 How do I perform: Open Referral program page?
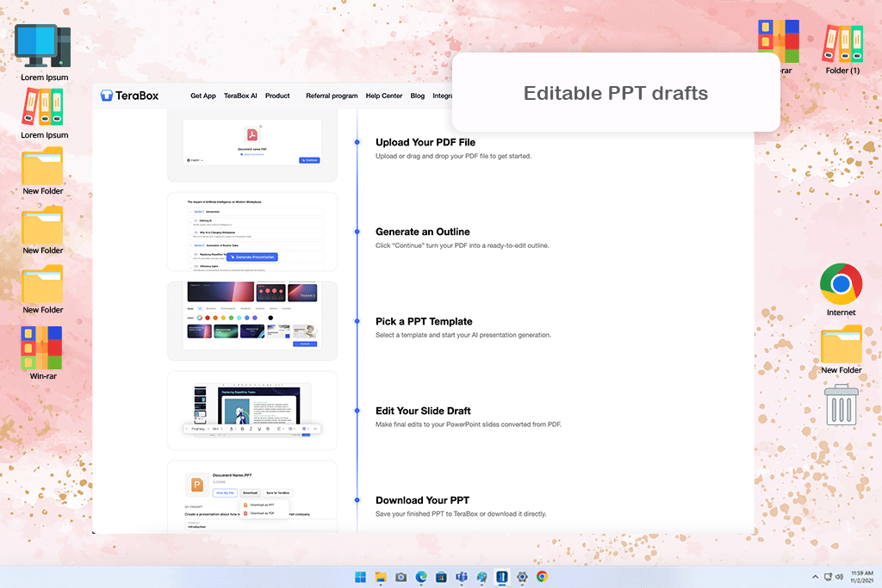[332, 96]
